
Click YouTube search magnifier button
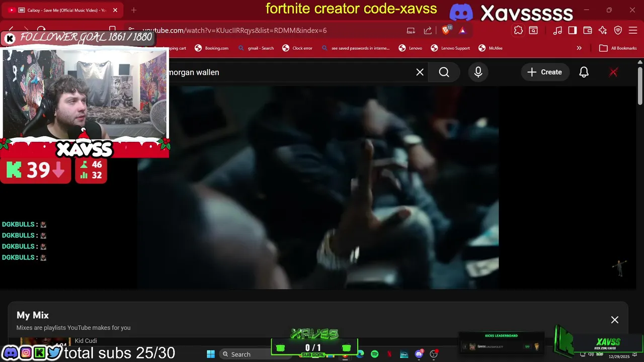[444, 72]
